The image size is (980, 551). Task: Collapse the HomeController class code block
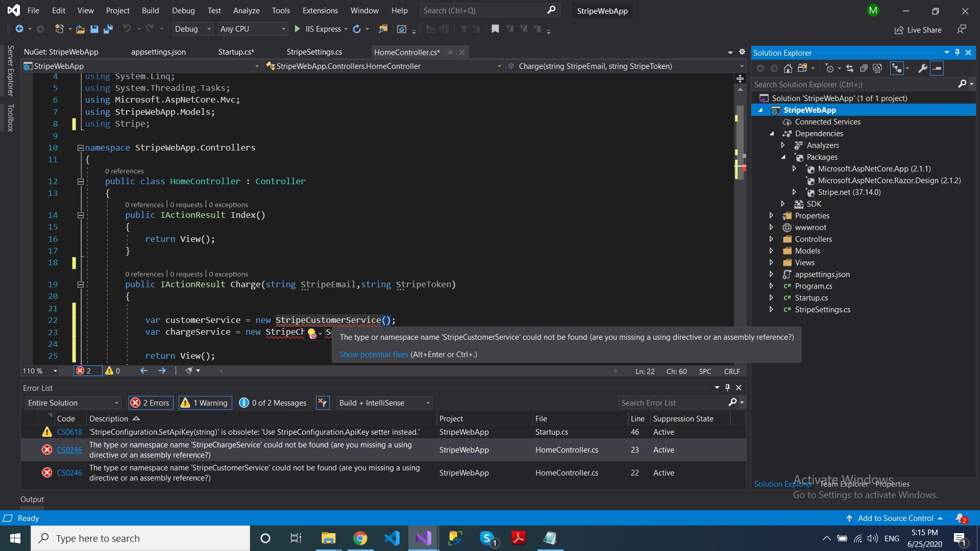(x=80, y=182)
